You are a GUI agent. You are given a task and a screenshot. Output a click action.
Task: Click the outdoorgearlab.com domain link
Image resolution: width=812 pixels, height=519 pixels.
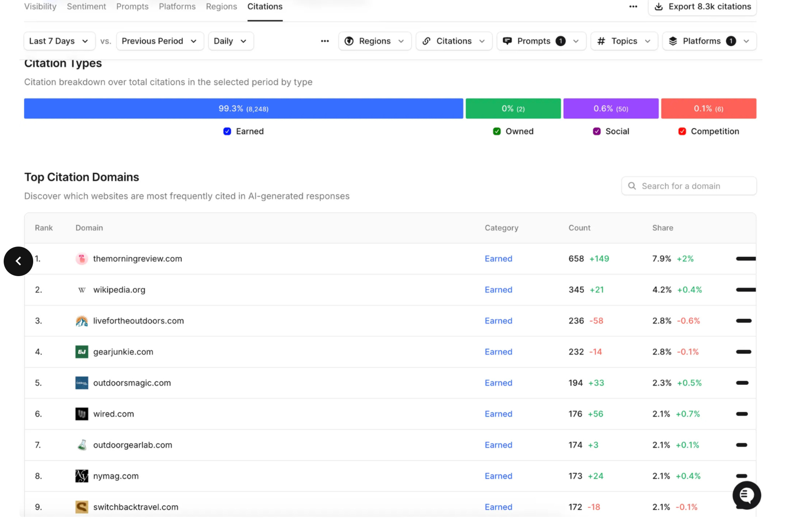[132, 445]
